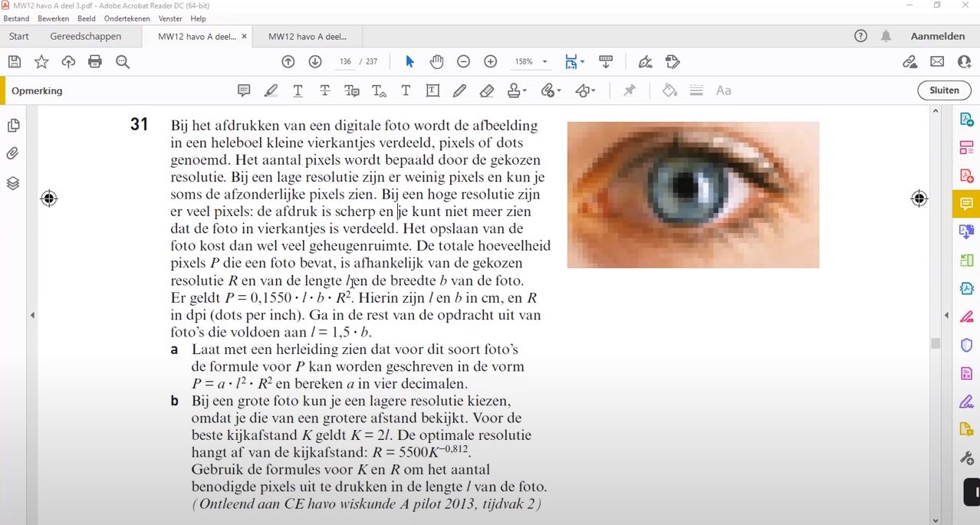Close the active MW12 havo A deel tab
This screenshot has width=980, height=525.
245,36
